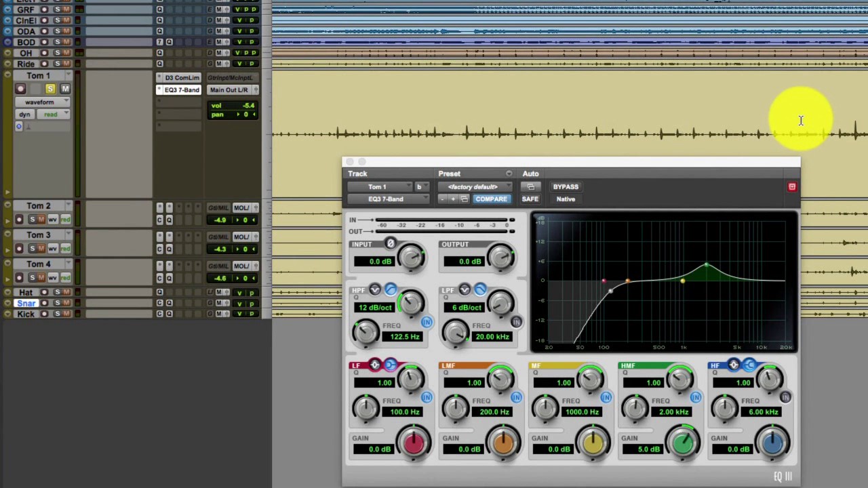Select the LF band peak shape icon
This screenshot has width=868, height=488.
pyautogui.click(x=375, y=365)
